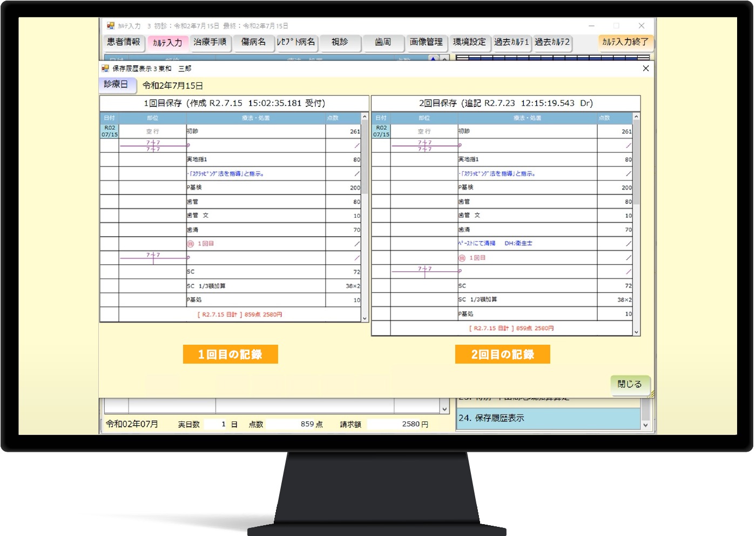This screenshot has height=536, width=756.
Task: View 過去カルテ1 past chart
Action: pos(511,42)
